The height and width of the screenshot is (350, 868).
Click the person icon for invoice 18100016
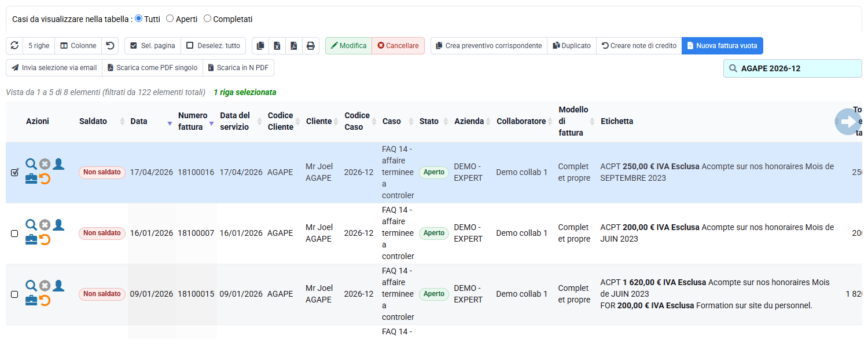coord(58,164)
